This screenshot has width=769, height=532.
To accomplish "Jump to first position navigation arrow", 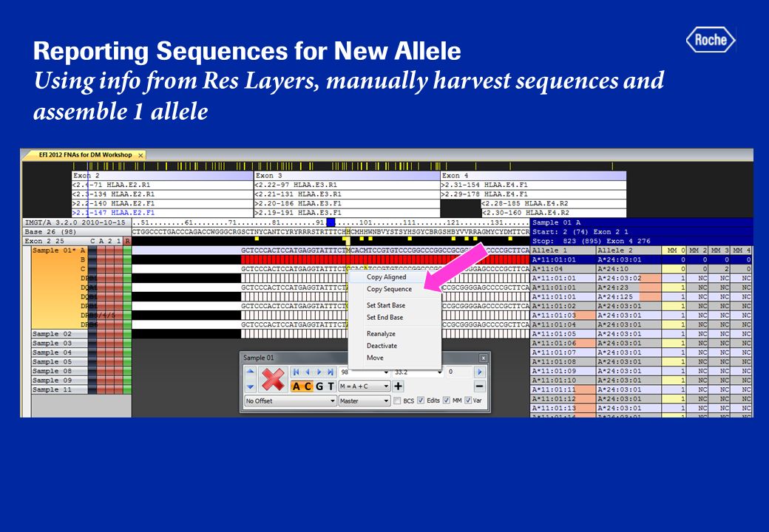I will click(x=296, y=372).
